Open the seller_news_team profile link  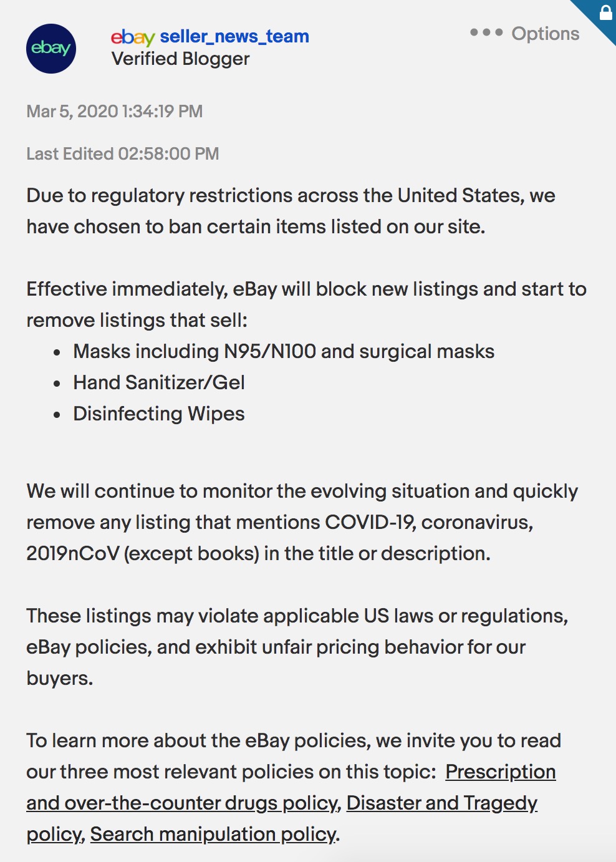tap(234, 36)
